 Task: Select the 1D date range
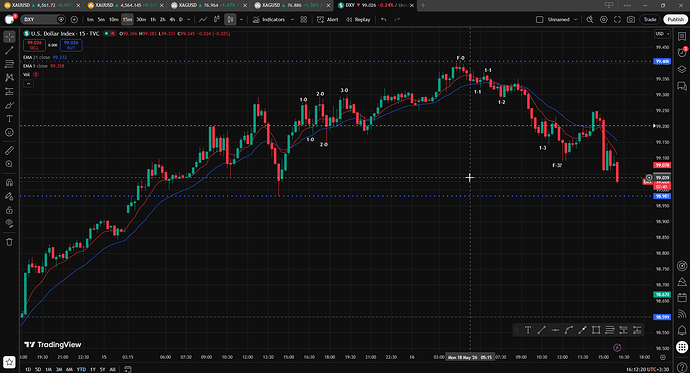(28, 369)
